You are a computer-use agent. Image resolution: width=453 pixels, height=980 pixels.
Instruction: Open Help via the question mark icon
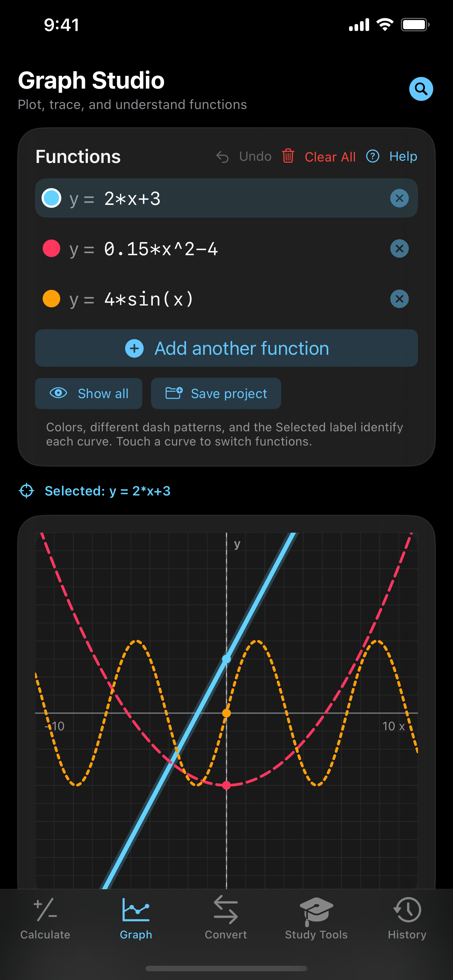click(372, 156)
